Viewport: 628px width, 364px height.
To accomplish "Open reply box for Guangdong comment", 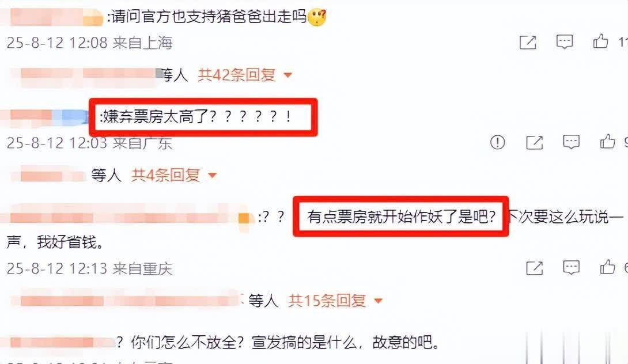I will [571, 142].
